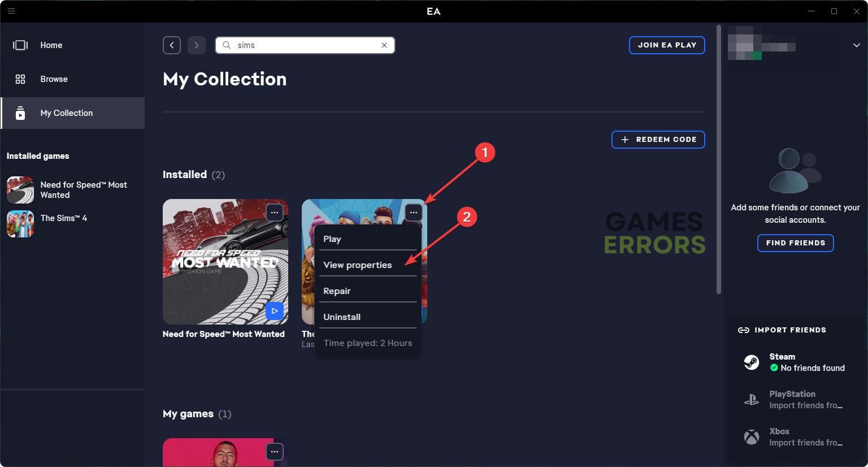Click the back navigation arrow
The image size is (868, 467).
click(x=172, y=45)
